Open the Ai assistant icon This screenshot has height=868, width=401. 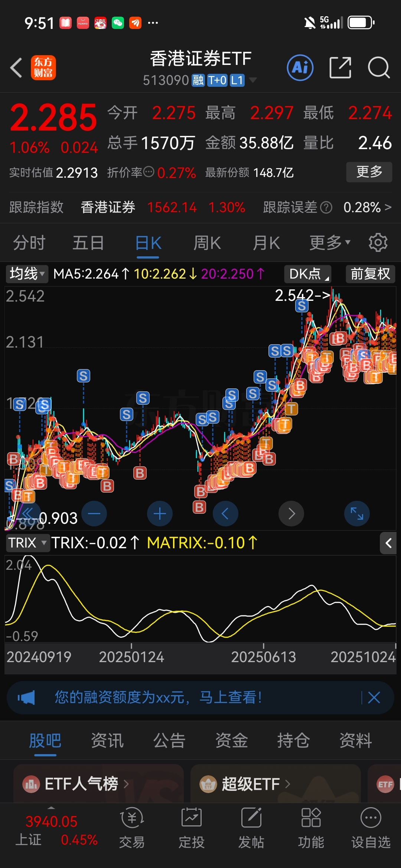(x=300, y=68)
